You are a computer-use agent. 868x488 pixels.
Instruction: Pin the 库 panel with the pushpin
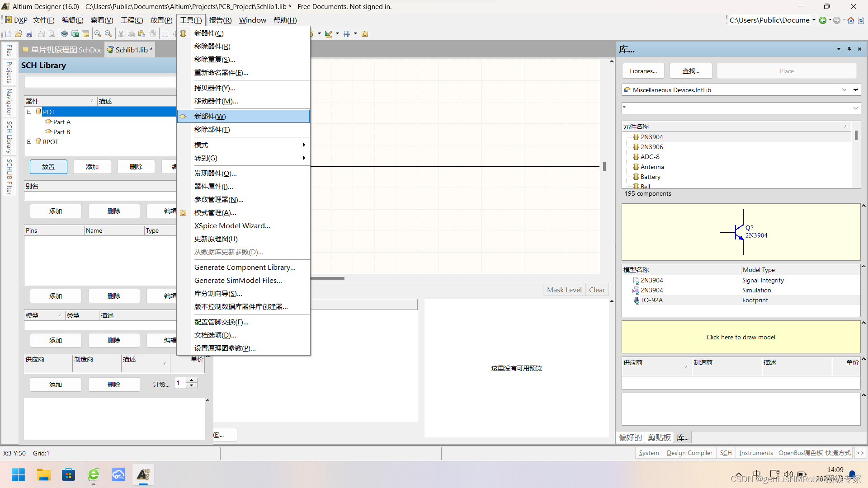tap(849, 49)
